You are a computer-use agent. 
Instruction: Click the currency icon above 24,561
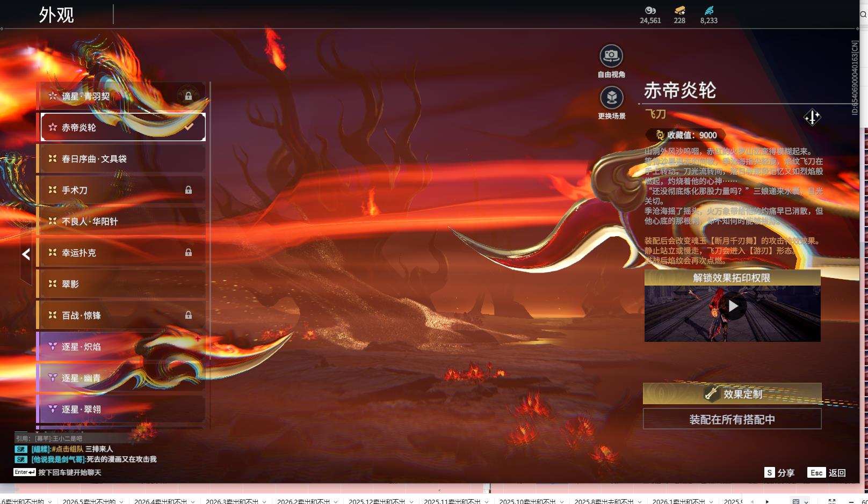[x=650, y=10]
